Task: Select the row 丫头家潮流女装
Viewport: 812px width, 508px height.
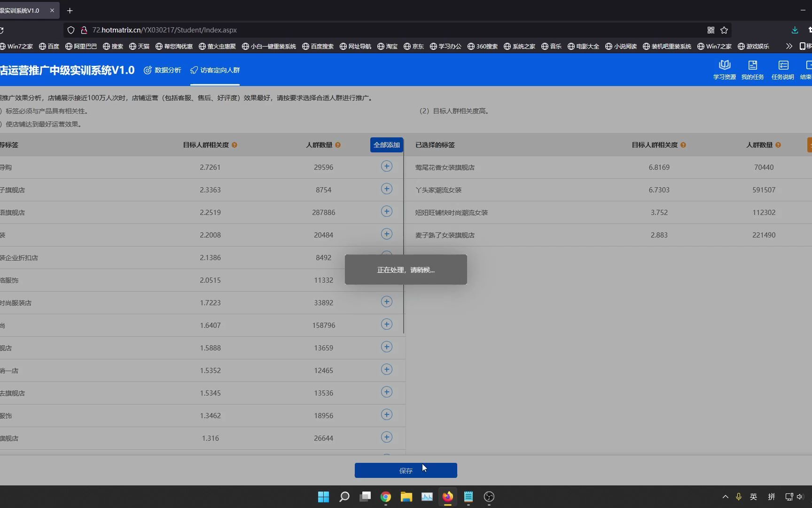Action: pyautogui.click(x=609, y=190)
